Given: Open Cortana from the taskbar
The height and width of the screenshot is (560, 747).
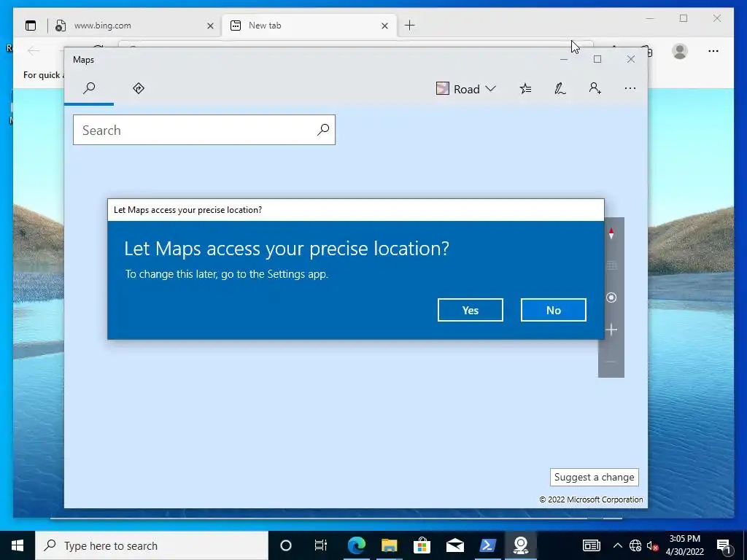Looking at the screenshot, I should (286, 545).
